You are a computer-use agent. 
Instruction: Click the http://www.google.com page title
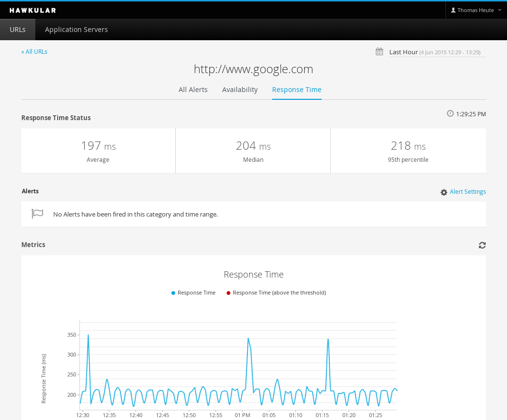(x=254, y=69)
